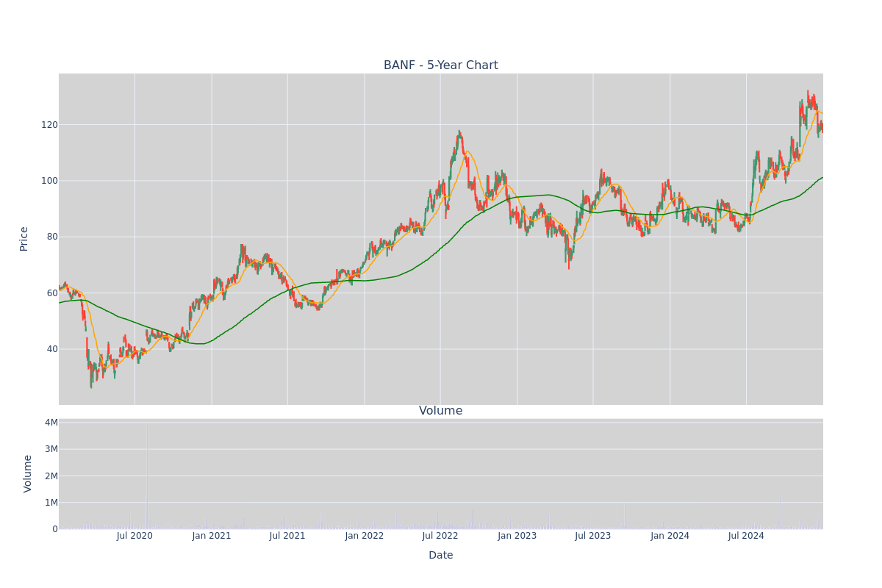Image resolution: width=882 pixels, height=588 pixels.
Task: Click the "Jul 2024" date tick label
Action: (x=746, y=536)
